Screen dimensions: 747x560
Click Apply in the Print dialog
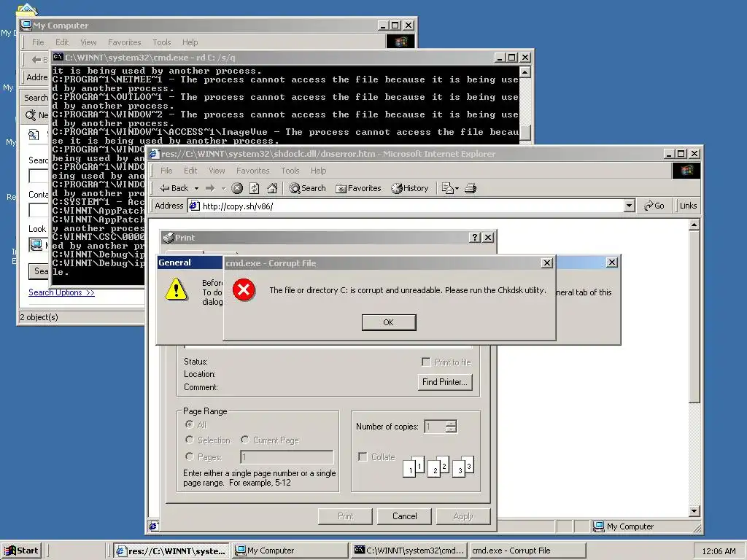tap(463, 516)
